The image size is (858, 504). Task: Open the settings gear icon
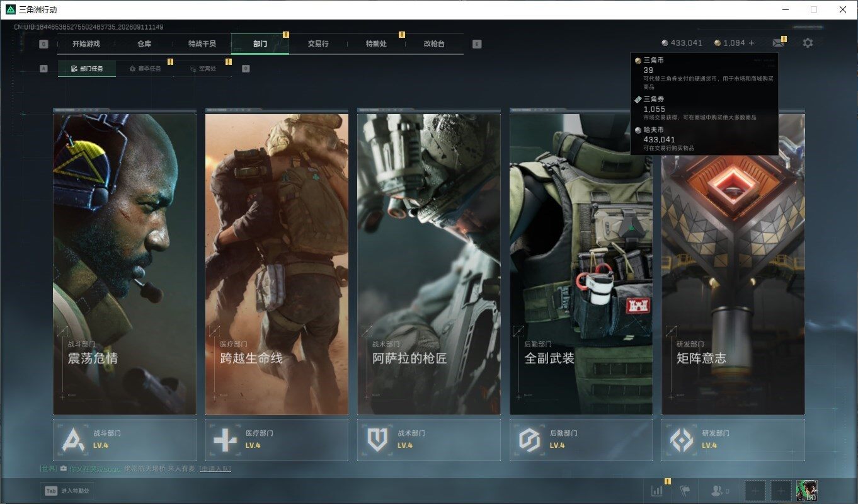(808, 43)
